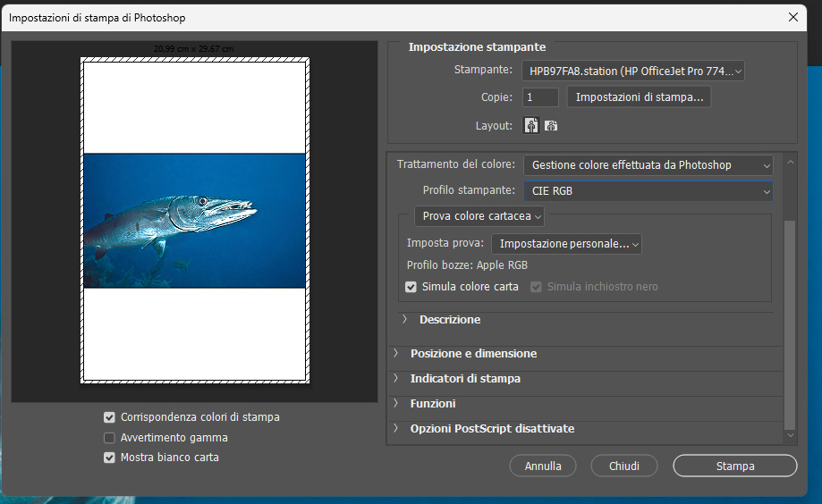Open the Stampante printer dropdown

633,71
